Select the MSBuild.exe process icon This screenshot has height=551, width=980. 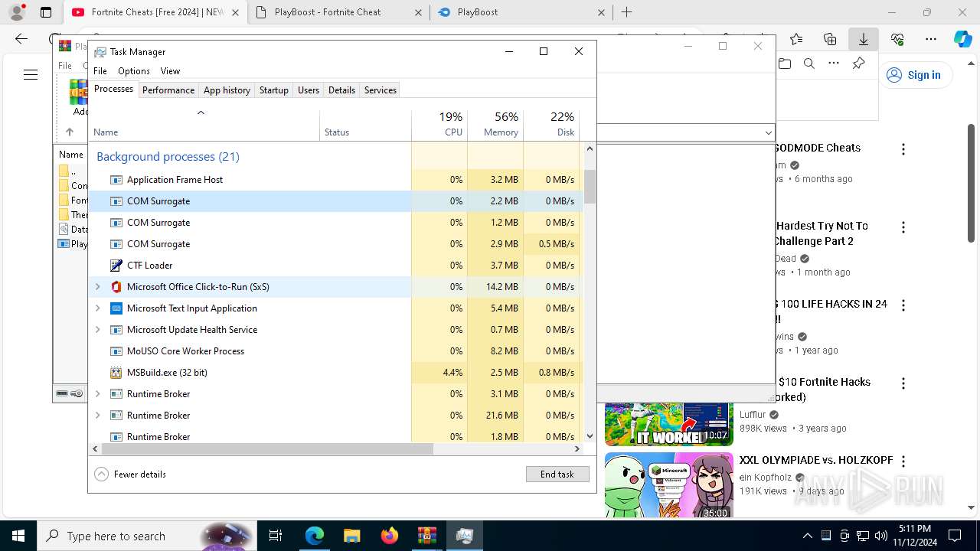pyautogui.click(x=116, y=372)
